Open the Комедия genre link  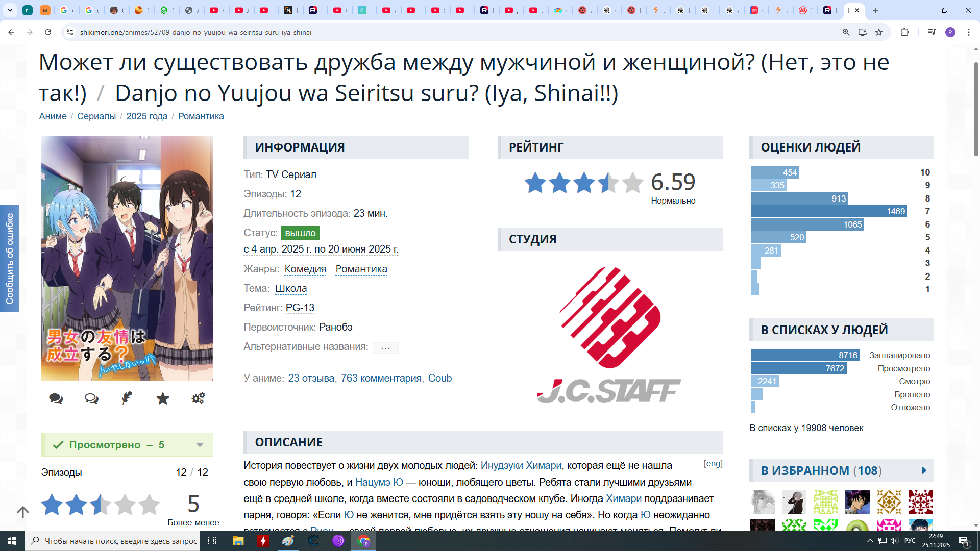(x=305, y=269)
